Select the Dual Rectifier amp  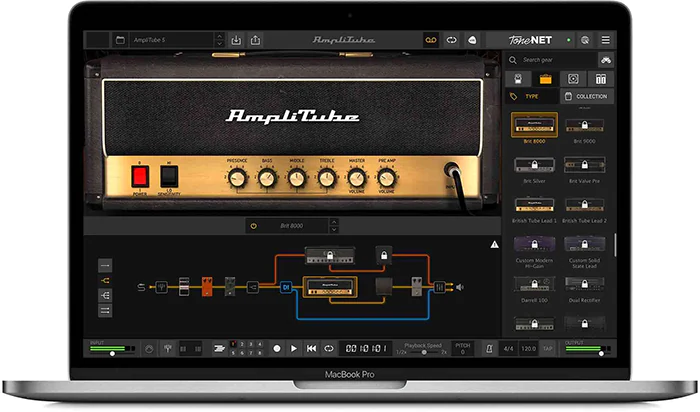pyautogui.click(x=584, y=284)
